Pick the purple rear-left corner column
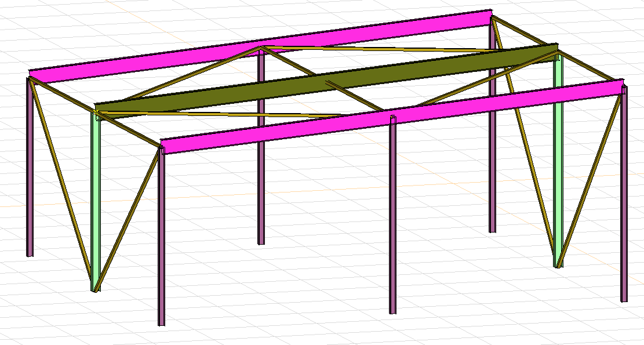Viewport: 644px width, 345px height. [x=30, y=166]
